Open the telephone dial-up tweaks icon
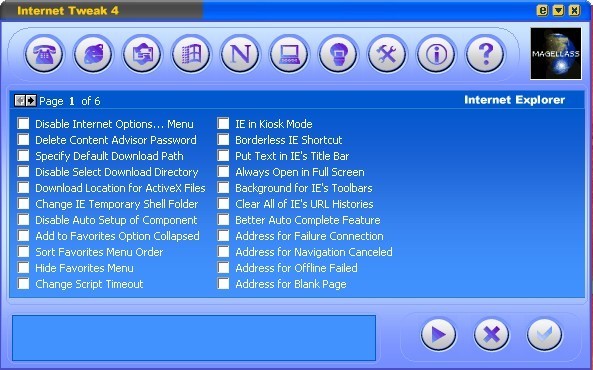 pos(44,54)
